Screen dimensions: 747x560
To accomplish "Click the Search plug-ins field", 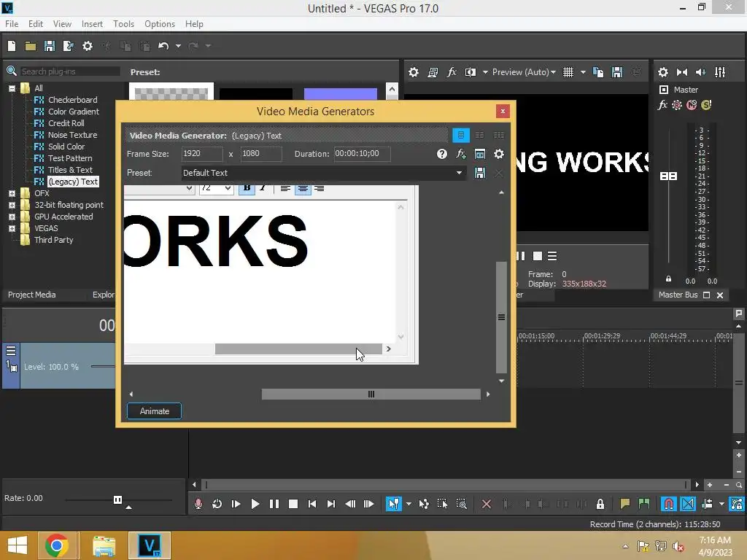I will pyautogui.click(x=69, y=71).
